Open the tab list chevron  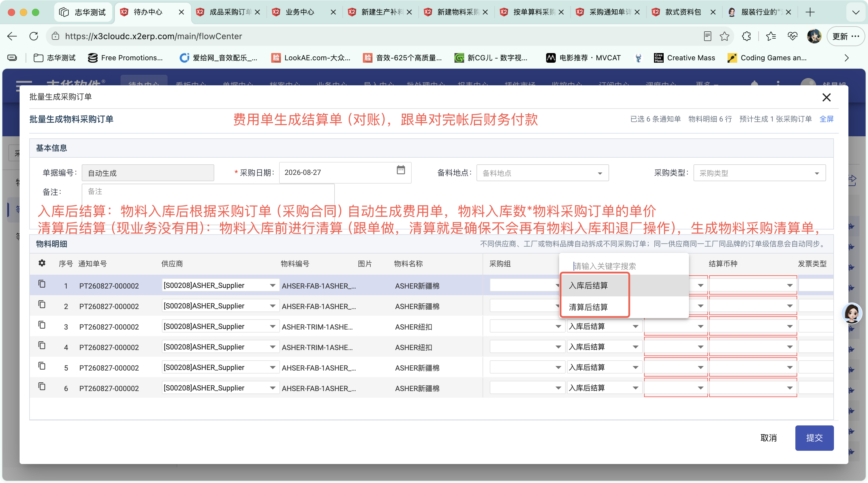(x=856, y=12)
